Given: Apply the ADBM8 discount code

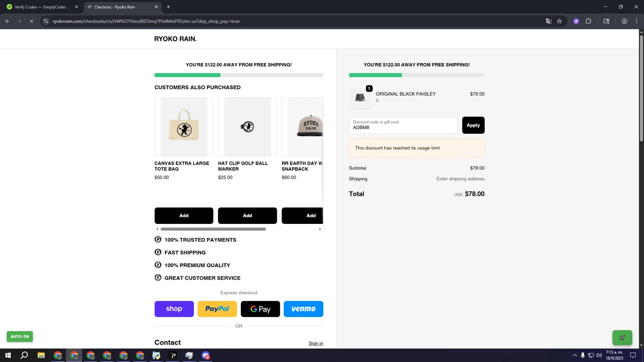Looking at the screenshot, I should click(x=473, y=125).
